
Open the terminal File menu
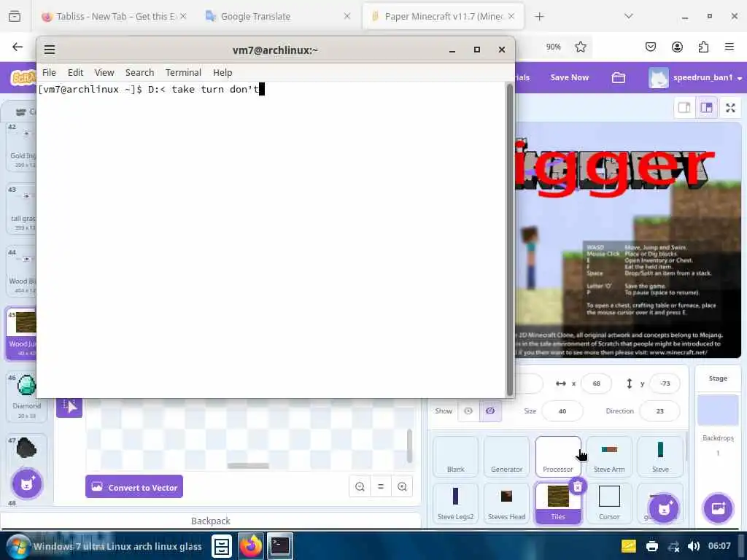49,72
